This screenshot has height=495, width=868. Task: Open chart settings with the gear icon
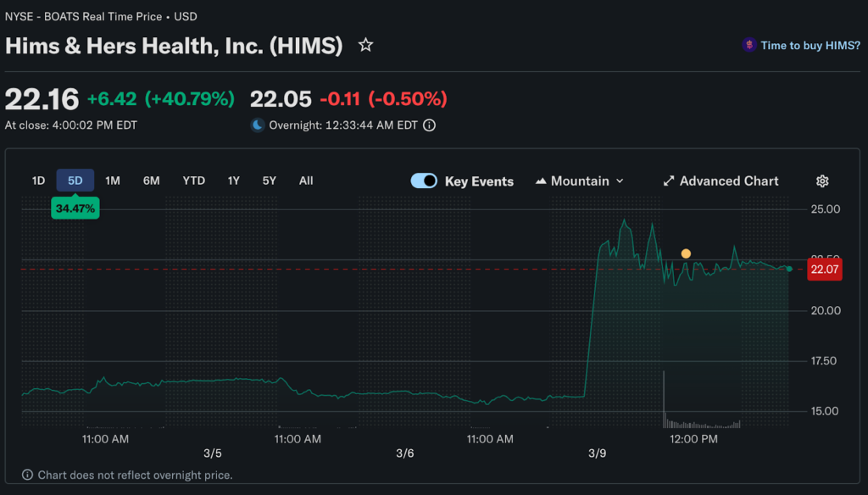(x=821, y=181)
